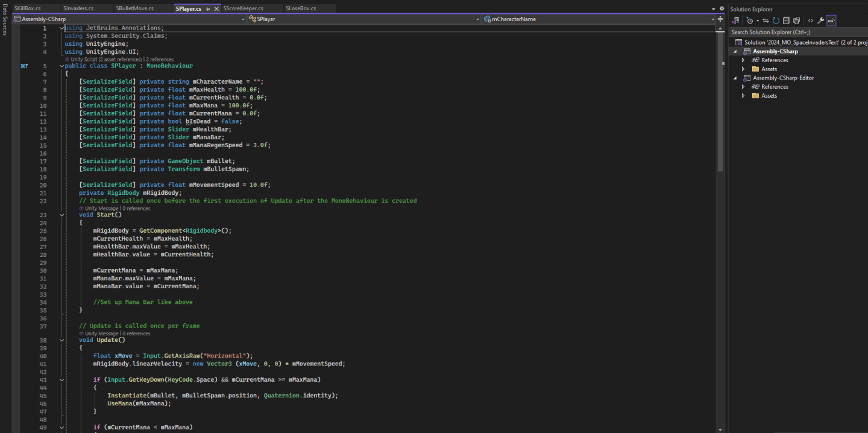
Task: Close the SPlayer.cs tab
Action: click(217, 9)
